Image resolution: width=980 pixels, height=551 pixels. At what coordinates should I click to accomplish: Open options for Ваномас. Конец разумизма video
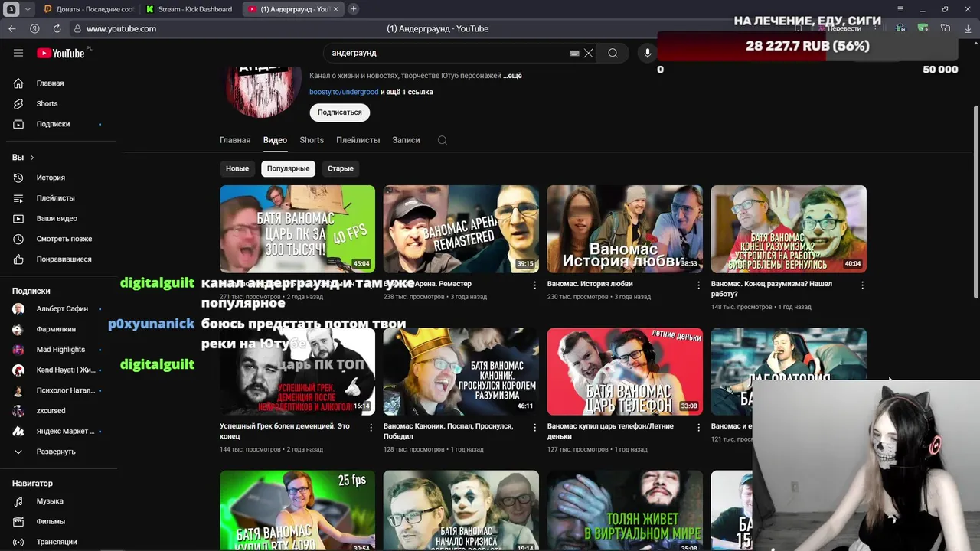(862, 285)
